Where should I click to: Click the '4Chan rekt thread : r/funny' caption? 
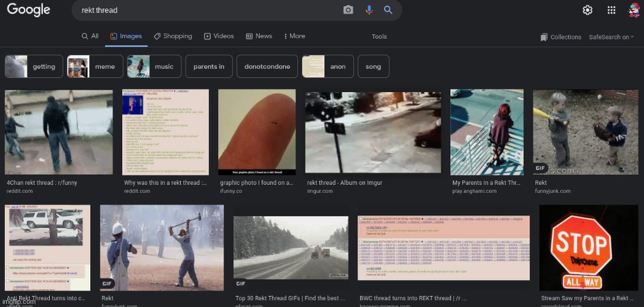(42, 182)
